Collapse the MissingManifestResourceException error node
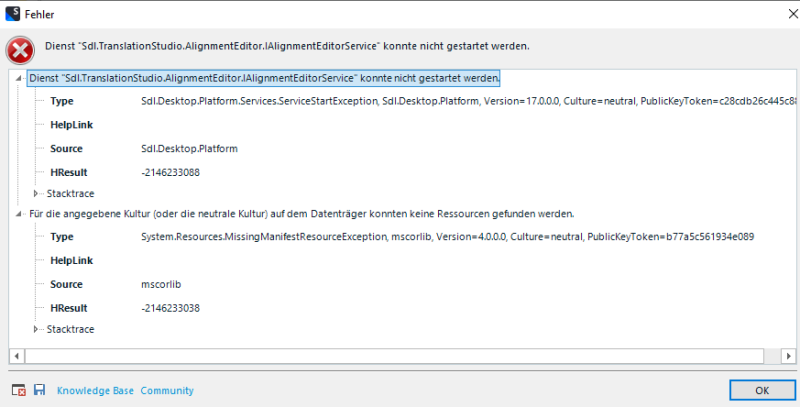The height and width of the screenshot is (407, 800). tap(18, 214)
